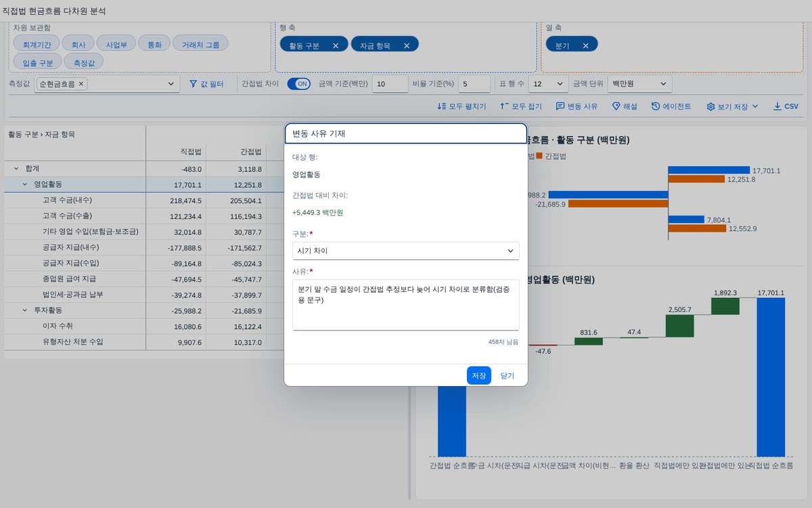Click 모두 접기 collapse-all icon button

[521, 106]
